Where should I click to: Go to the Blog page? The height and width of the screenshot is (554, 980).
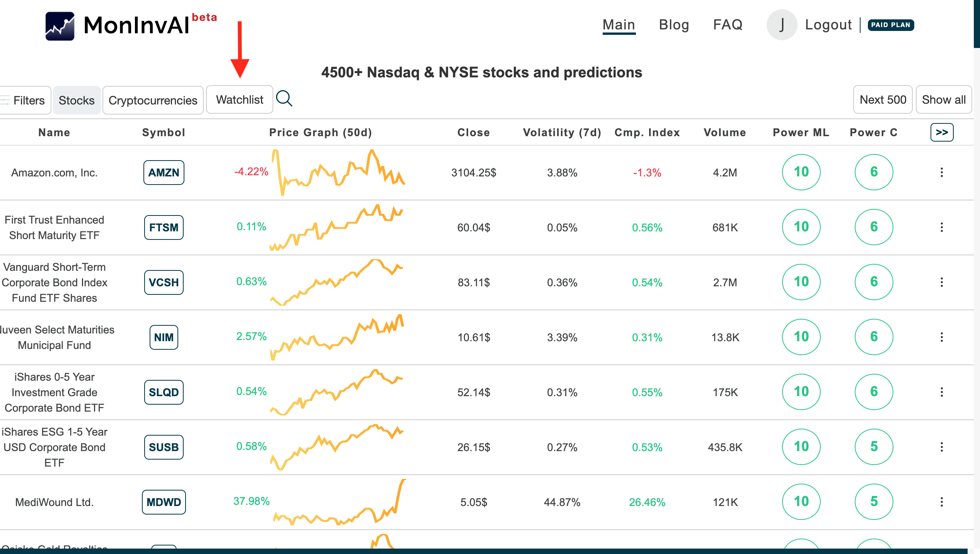click(674, 25)
